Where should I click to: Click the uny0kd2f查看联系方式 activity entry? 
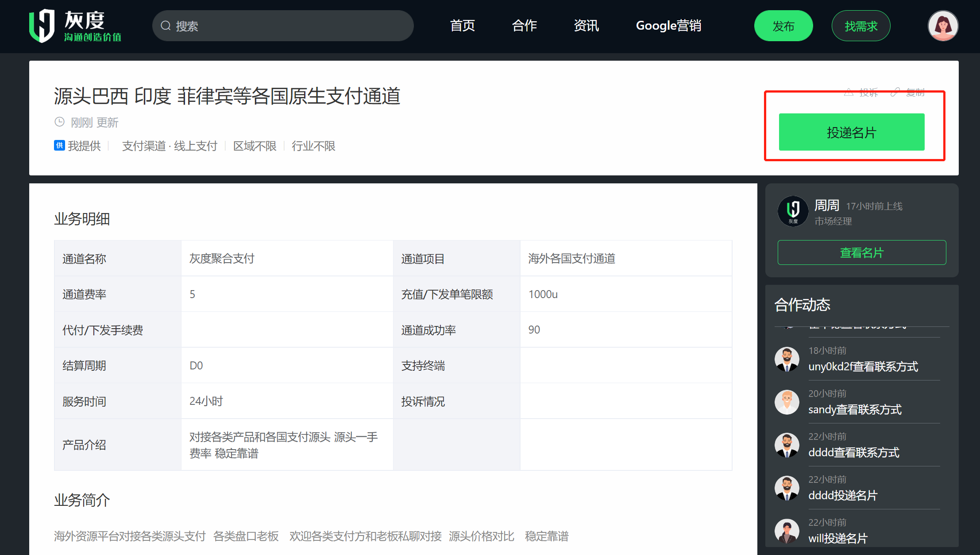tap(863, 366)
